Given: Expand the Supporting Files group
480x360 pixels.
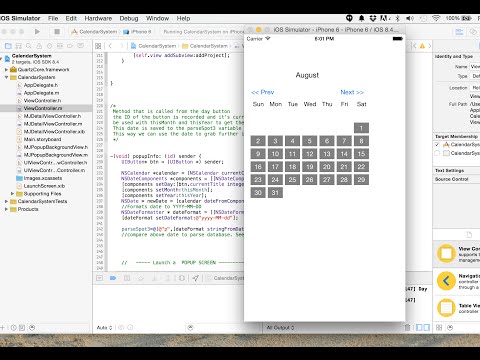Looking at the screenshot, I should [x=12, y=193].
